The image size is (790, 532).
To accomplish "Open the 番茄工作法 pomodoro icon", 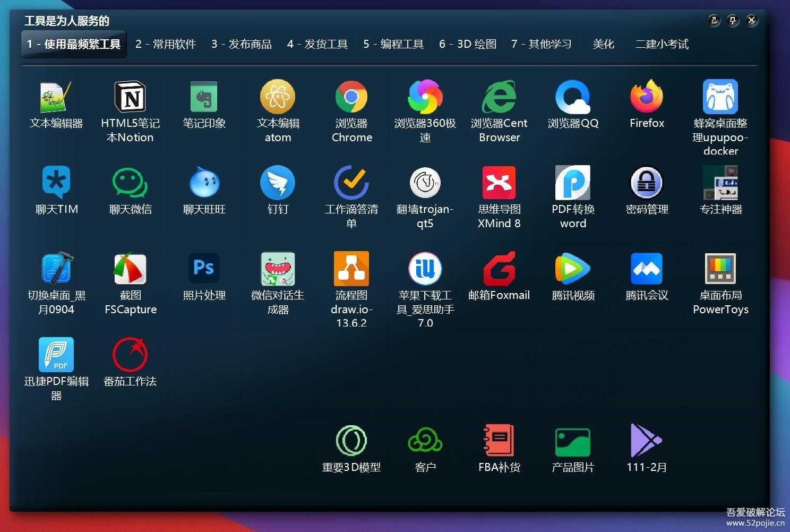I will click(x=130, y=355).
